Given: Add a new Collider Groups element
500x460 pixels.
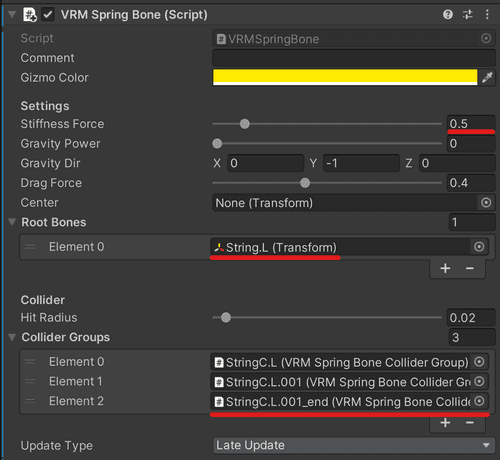Looking at the screenshot, I should point(445,423).
